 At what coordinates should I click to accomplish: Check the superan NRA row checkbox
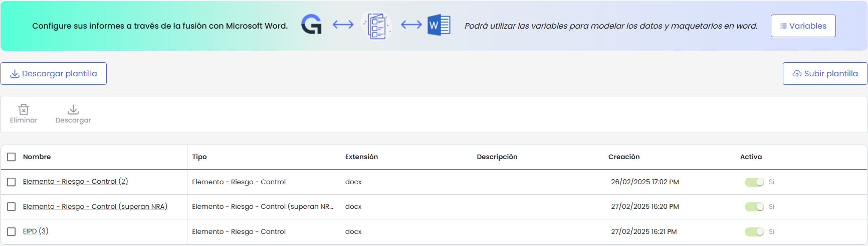pos(12,206)
